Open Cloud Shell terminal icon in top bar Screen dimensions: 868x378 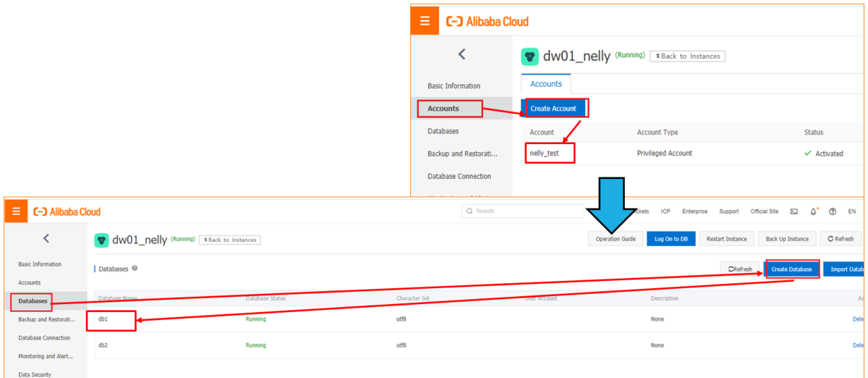click(793, 211)
